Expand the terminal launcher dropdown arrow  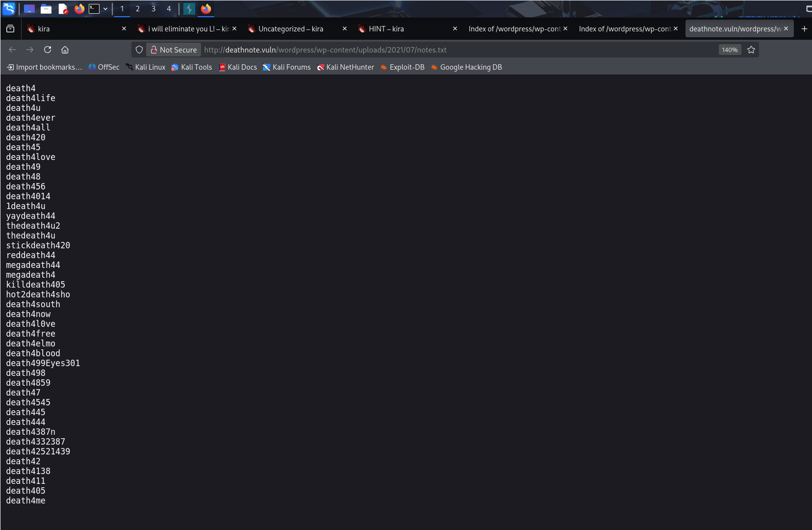tap(105, 8)
